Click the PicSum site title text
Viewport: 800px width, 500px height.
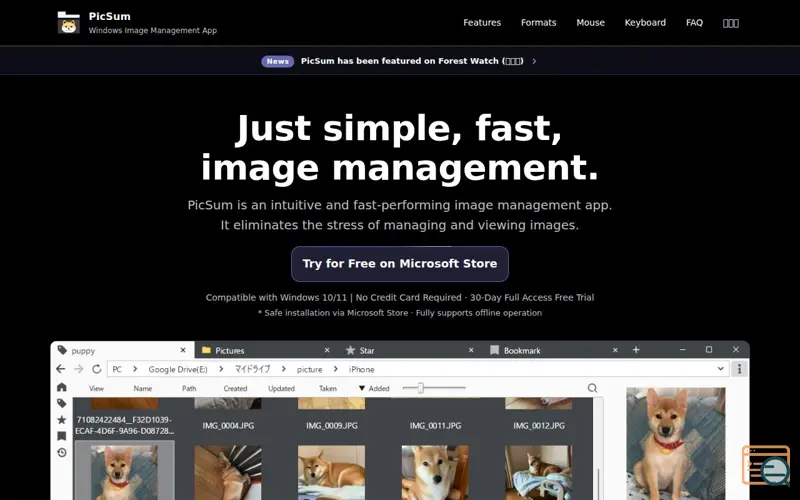(109, 16)
